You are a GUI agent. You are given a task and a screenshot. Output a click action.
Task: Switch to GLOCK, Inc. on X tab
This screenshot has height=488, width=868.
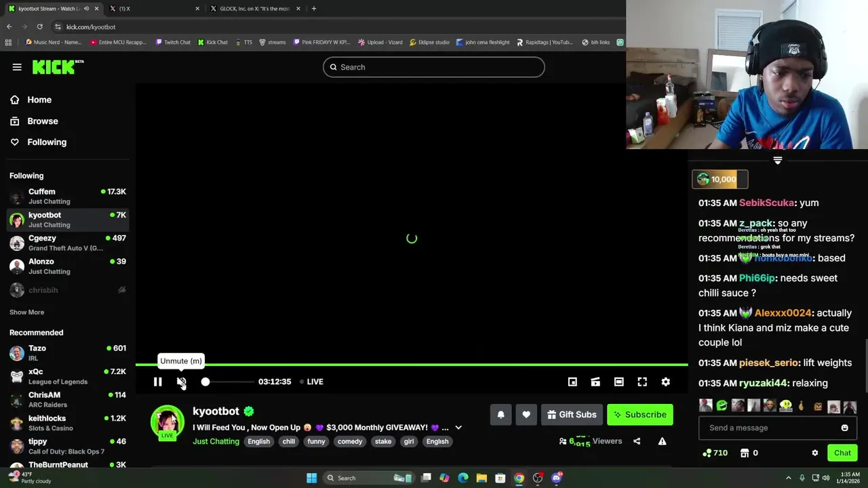pos(254,8)
